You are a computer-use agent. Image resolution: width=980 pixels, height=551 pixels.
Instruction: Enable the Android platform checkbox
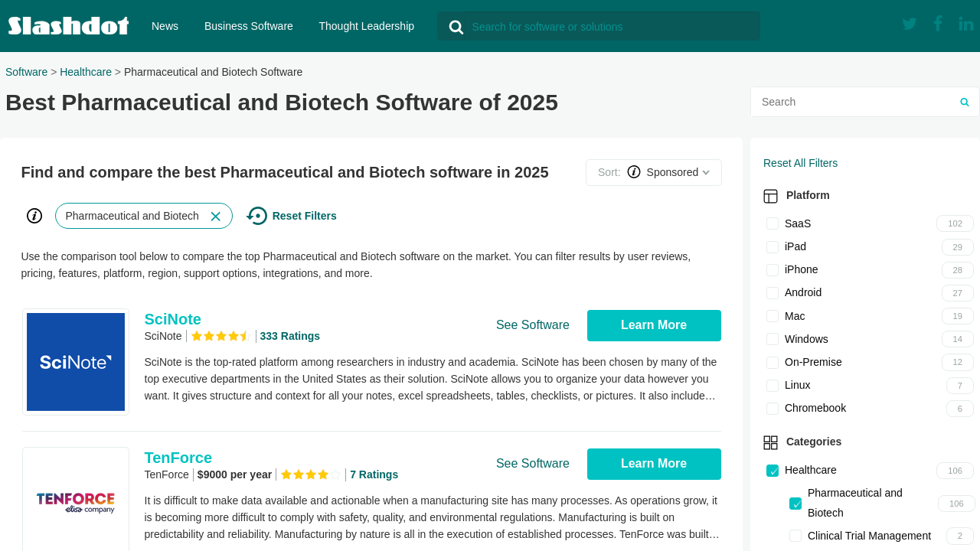773,293
